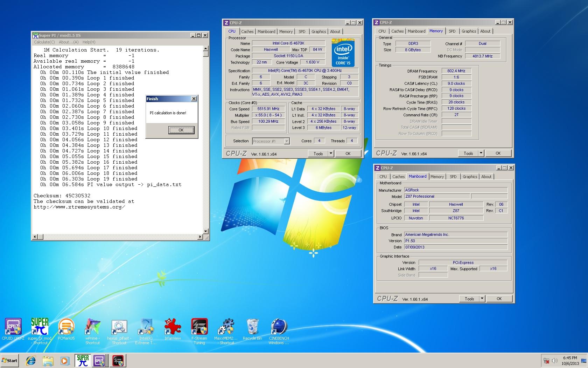Image resolution: width=588 pixels, height=368 pixels.
Task: Select SPD tab in Memory window
Action: 452,31
